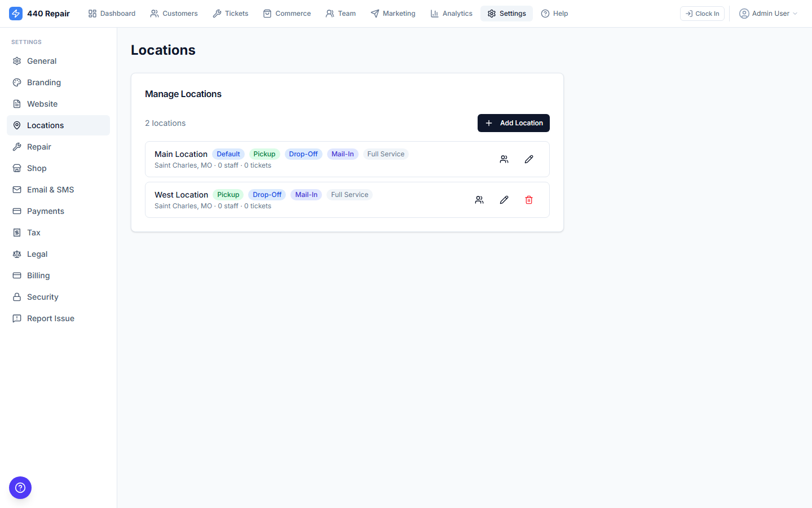The height and width of the screenshot is (508, 812).
Task: Select Branding in settings sidebar
Action: pos(44,82)
